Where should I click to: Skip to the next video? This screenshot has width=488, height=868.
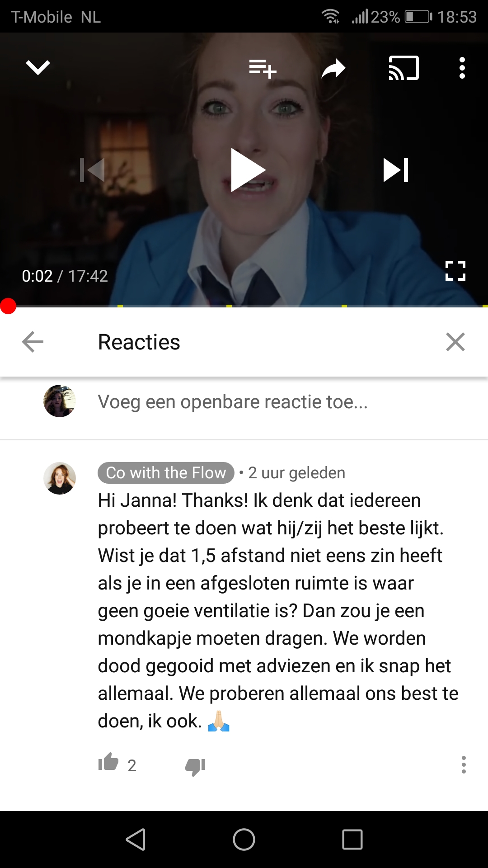click(396, 170)
